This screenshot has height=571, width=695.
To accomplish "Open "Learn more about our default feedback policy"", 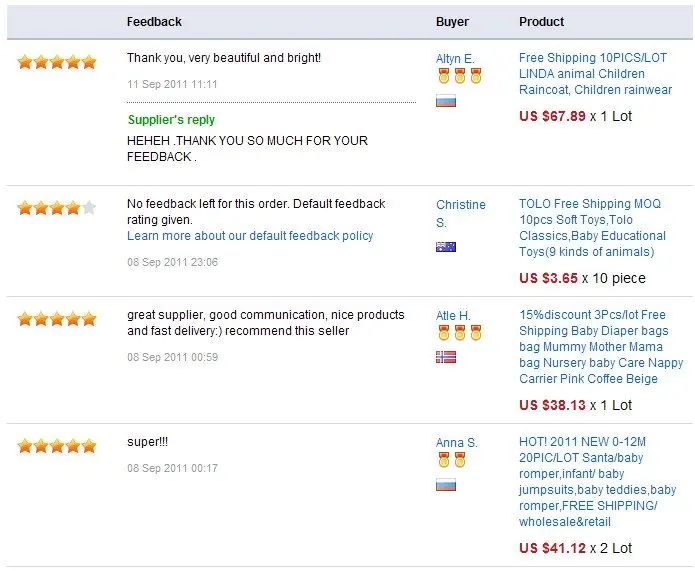I will tap(250, 236).
